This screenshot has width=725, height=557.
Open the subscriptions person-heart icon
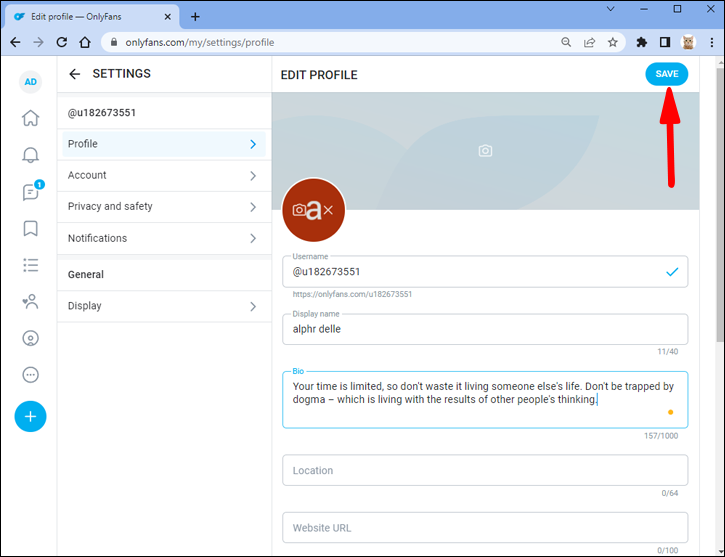[x=31, y=301]
